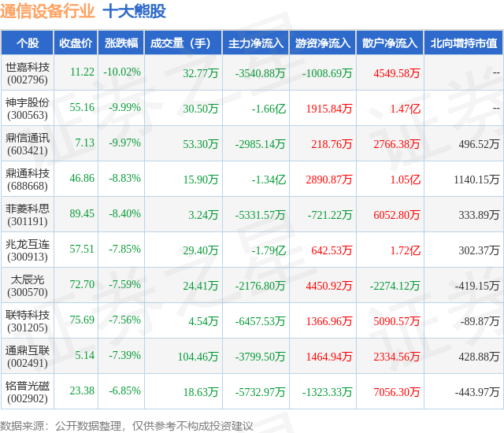Click hot money value 2890.87万
The width and height of the screenshot is (504, 433).
329,179
